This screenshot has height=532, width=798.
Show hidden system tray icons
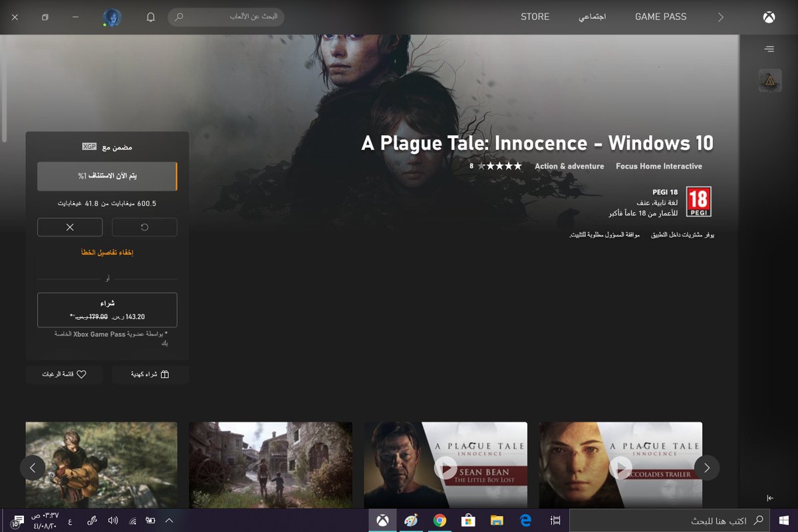tap(169, 521)
